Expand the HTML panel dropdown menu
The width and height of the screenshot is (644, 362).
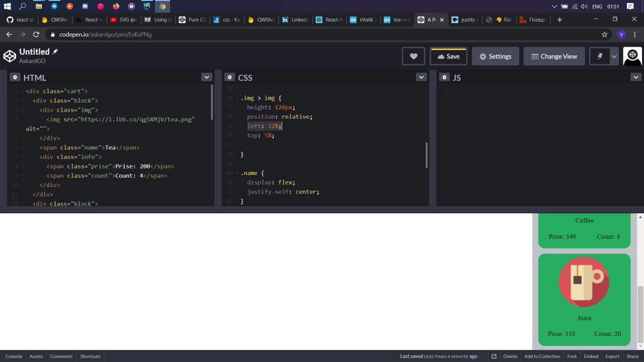(x=206, y=77)
